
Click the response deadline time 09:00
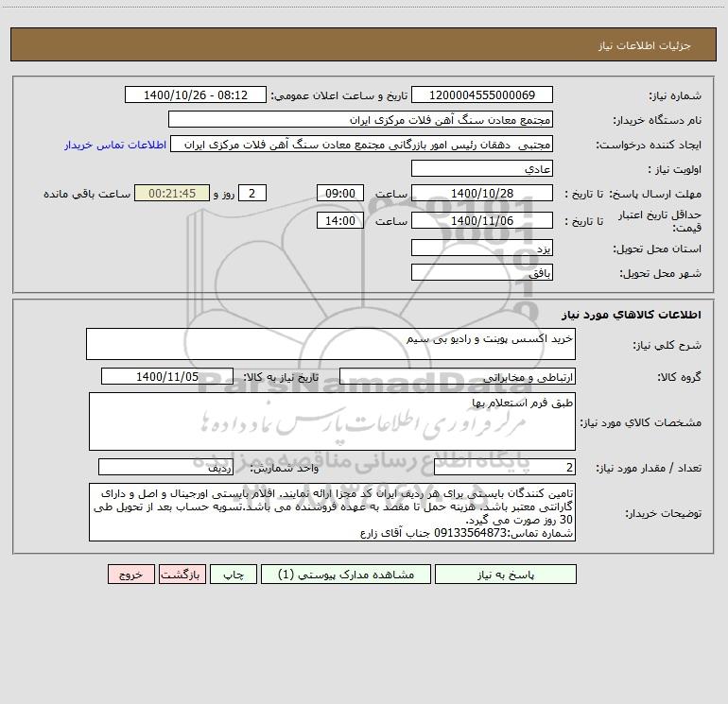pos(339,193)
